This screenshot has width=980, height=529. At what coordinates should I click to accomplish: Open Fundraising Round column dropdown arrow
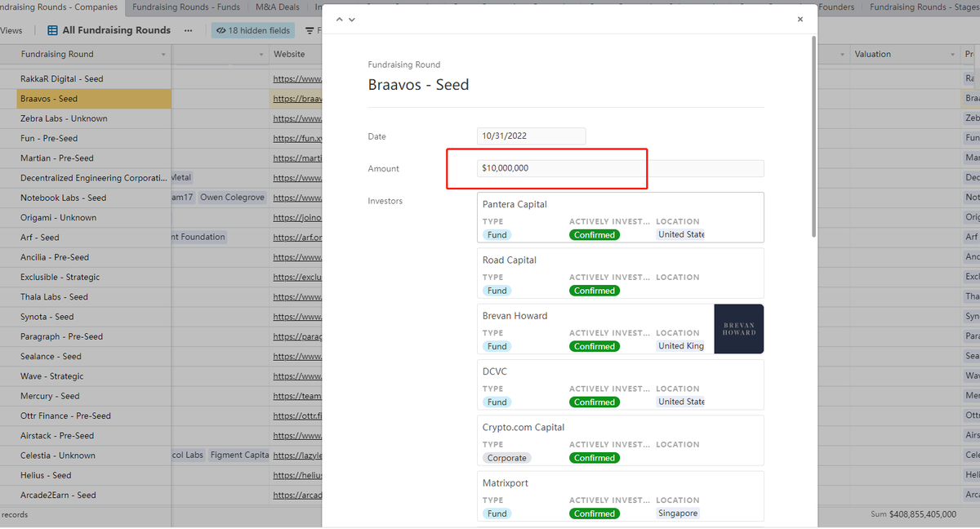[x=163, y=55]
